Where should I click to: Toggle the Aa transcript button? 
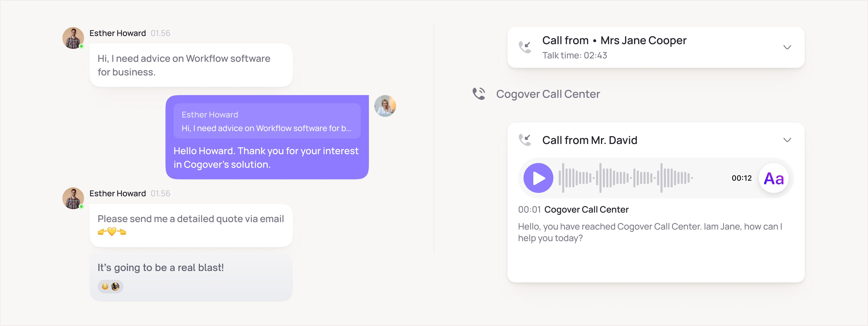pos(774,178)
